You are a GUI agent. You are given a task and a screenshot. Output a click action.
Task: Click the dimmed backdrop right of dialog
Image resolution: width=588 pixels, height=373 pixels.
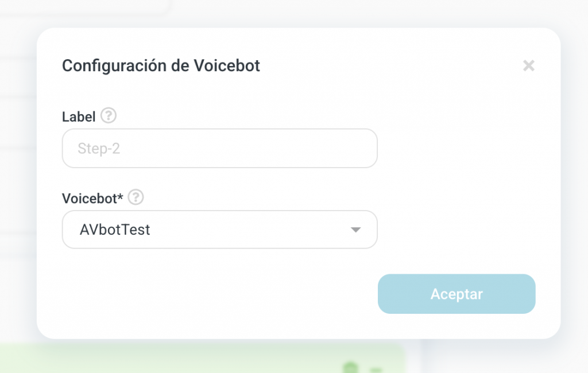pyautogui.click(x=574, y=189)
